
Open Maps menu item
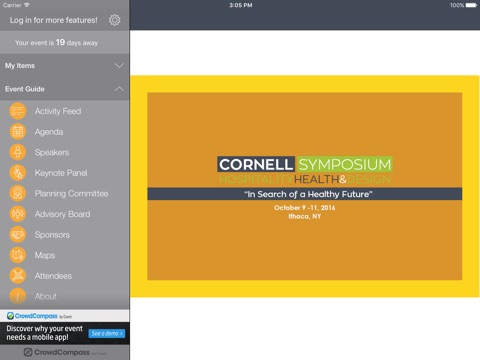pos(65,255)
